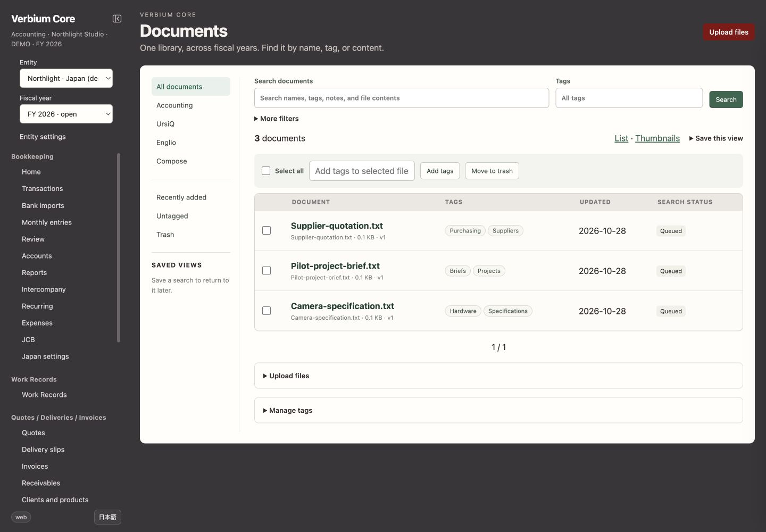766x532 pixels.
Task: Open JCB page
Action: pyautogui.click(x=28, y=339)
